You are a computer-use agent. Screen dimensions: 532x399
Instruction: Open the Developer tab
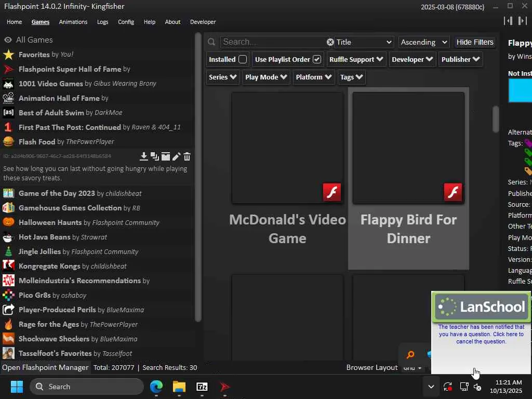(x=203, y=22)
